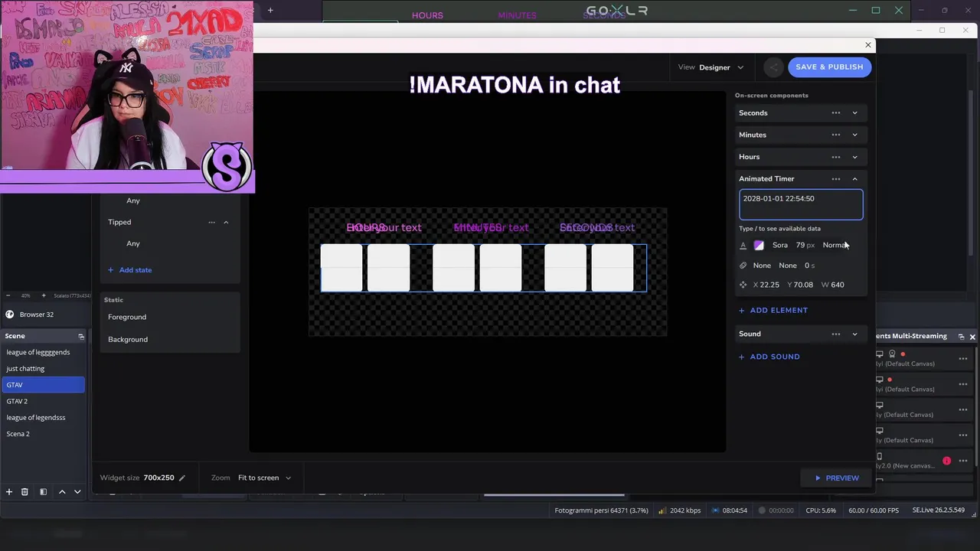
Task: Open options for first Default Canvas stream row
Action: (963, 359)
